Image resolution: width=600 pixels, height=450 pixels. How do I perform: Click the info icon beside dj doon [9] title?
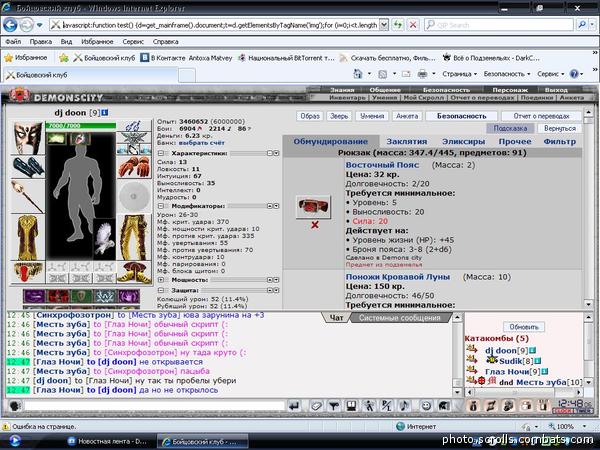104,113
